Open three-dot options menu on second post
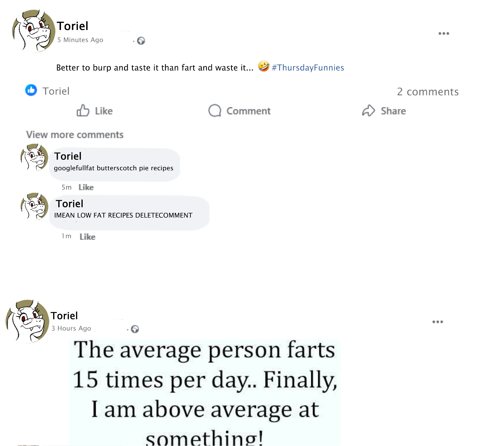Screen dimensions: 504x446 point(437,322)
